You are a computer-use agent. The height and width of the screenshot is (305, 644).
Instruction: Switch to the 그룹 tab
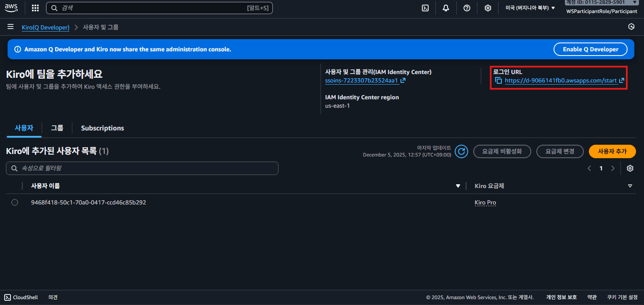(57, 128)
